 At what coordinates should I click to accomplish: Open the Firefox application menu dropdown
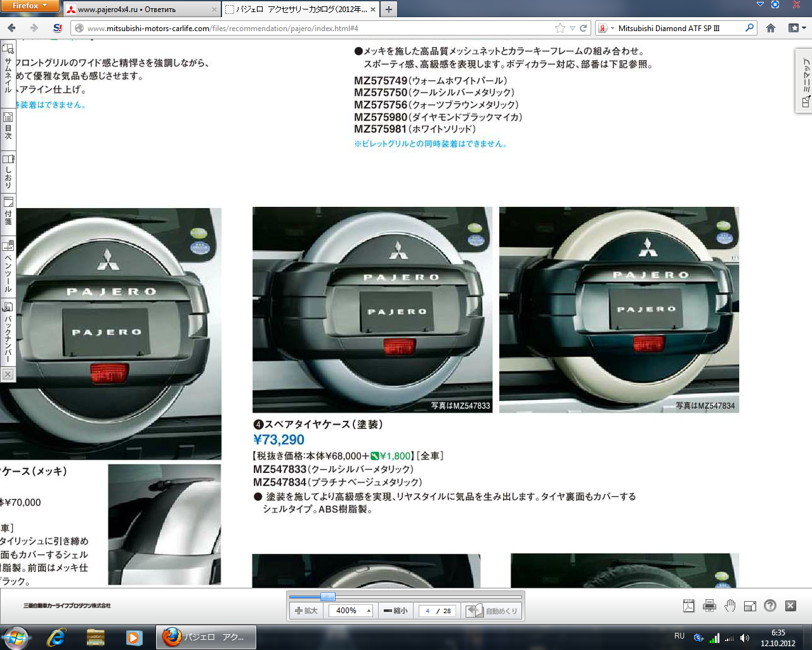30,6
